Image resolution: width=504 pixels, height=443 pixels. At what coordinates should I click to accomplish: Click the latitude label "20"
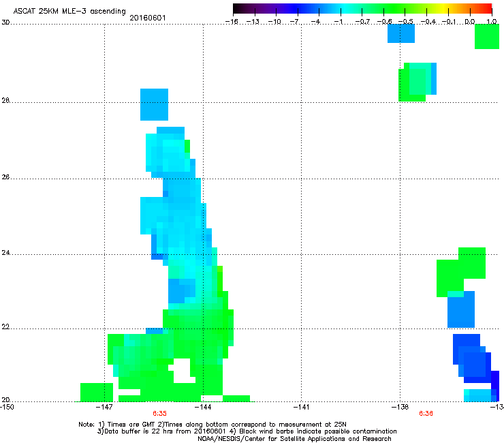[x=5, y=399]
